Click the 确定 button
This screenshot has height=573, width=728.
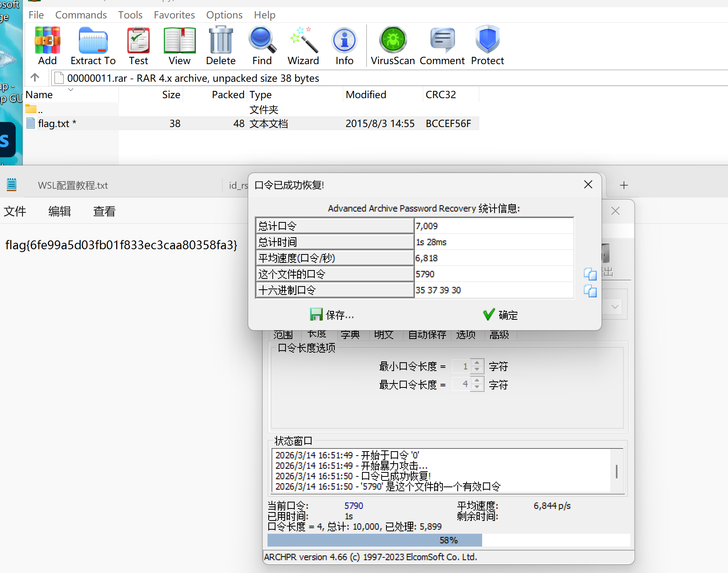500,315
